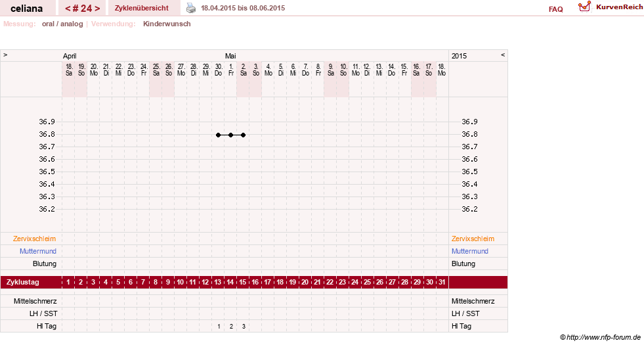Click the left HI Tag label
This screenshot has height=345, width=644.
[47, 326]
